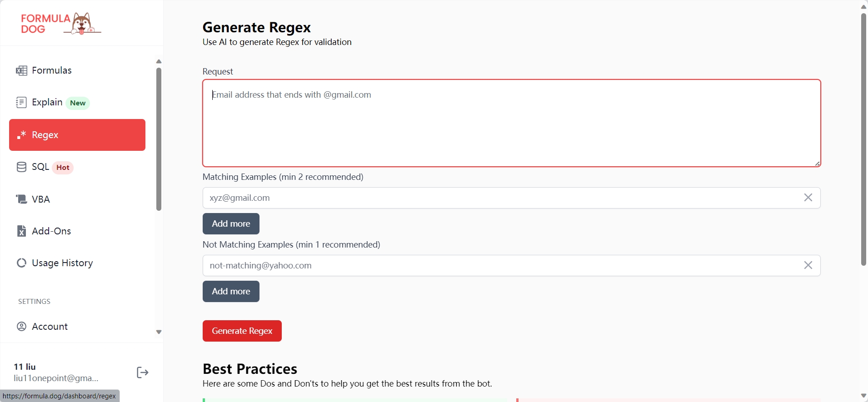Log out using the sign-out icon
Image resolution: width=868 pixels, height=402 pixels.
coord(143,372)
